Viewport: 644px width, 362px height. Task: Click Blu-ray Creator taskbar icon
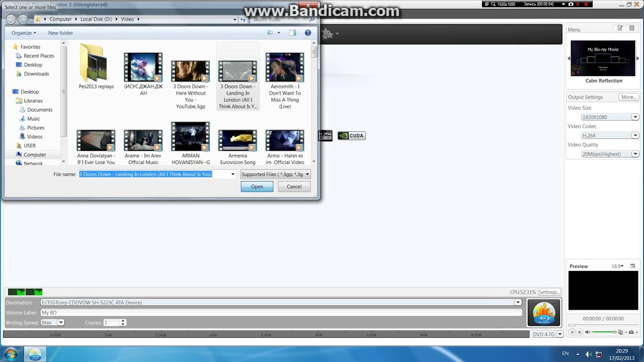click(35, 354)
